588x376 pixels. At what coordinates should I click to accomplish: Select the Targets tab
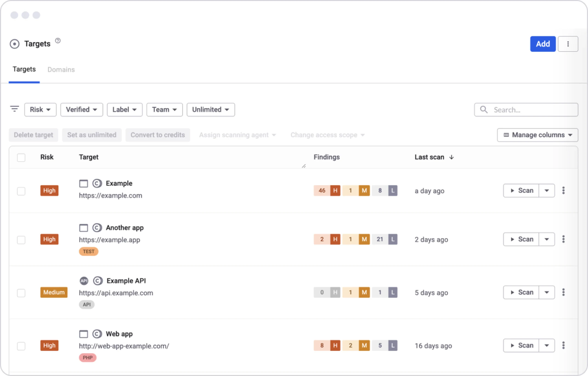[x=24, y=70]
